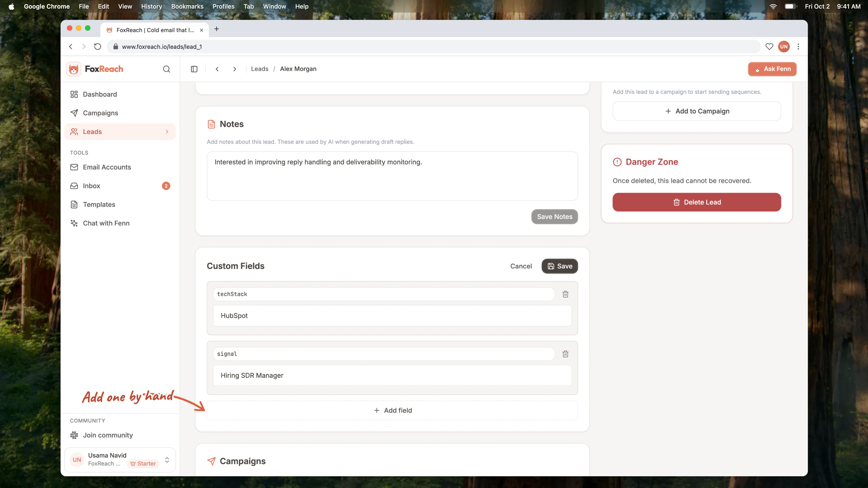Click the FoxReach fox logo

tap(74, 69)
